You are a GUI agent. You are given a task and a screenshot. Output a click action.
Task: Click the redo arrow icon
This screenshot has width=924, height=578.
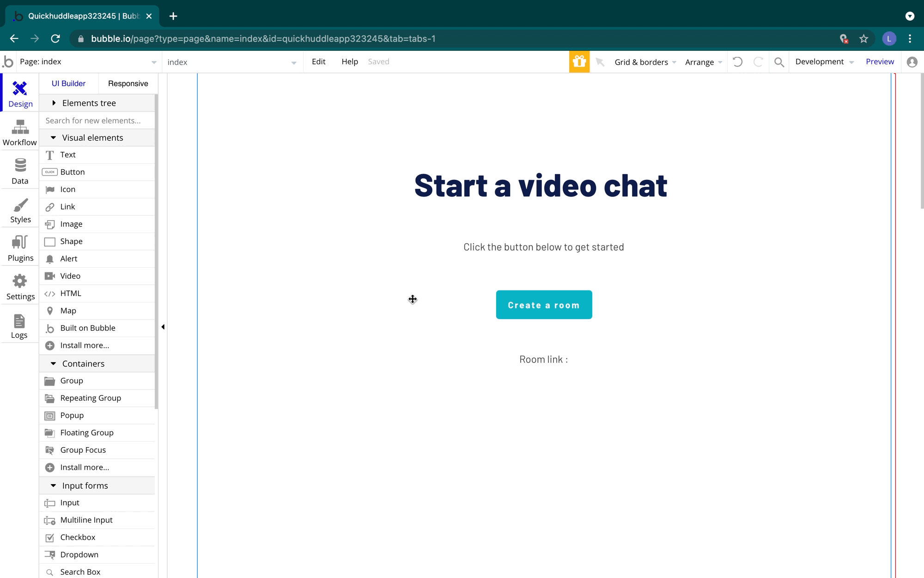click(x=758, y=61)
